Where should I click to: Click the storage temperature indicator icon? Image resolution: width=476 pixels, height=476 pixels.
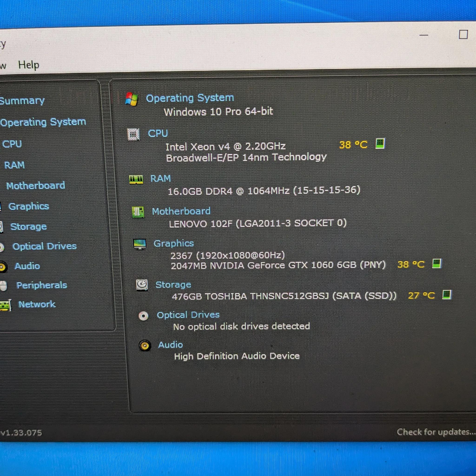coord(447,294)
